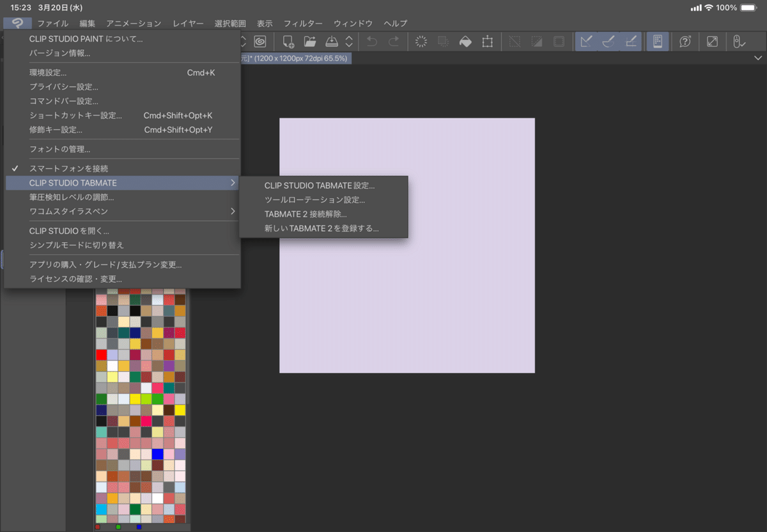Click the Show Selection Border icon
Screen dimensions: 767x532
(x=559, y=42)
